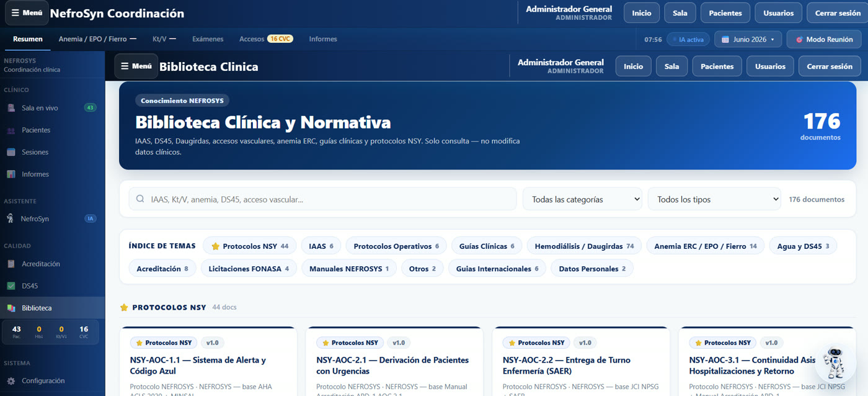This screenshot has width=868, height=396.
Task: Filter by Acreditación 8 topic chip
Action: (x=162, y=269)
